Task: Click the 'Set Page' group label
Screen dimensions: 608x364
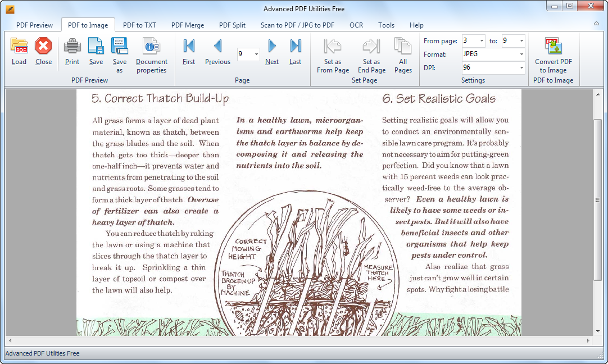Action: tap(365, 80)
